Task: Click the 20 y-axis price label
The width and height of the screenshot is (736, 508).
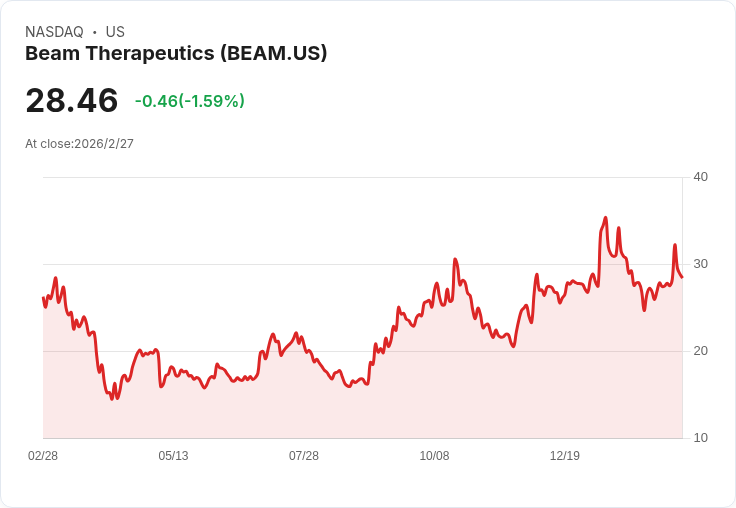Action: 700,351
